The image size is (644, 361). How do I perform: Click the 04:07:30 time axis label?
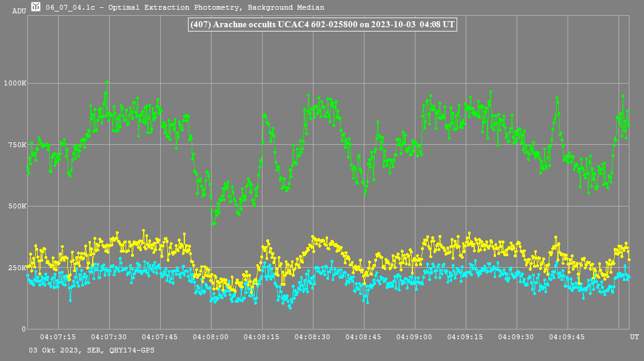(109, 336)
